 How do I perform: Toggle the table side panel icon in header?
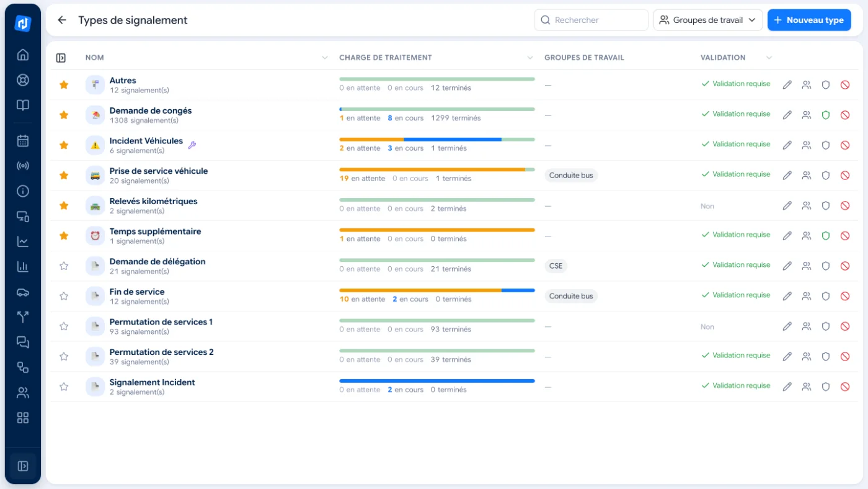click(61, 58)
